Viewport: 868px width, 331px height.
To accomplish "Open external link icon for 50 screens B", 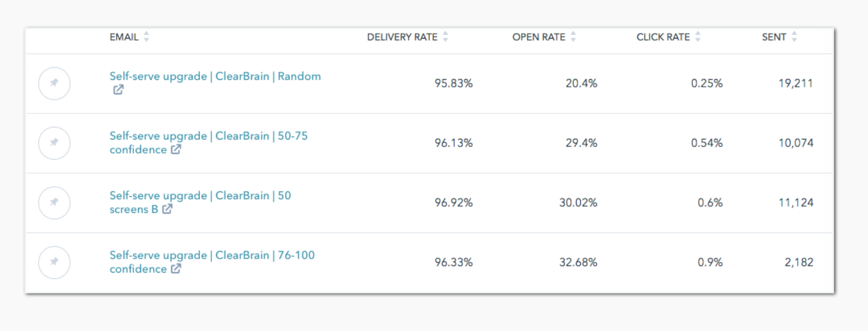I will point(167,209).
